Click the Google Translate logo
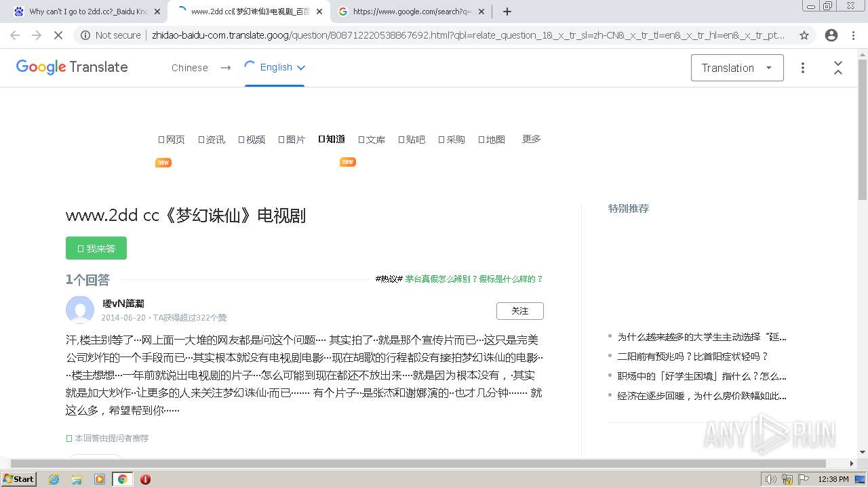 coord(72,67)
